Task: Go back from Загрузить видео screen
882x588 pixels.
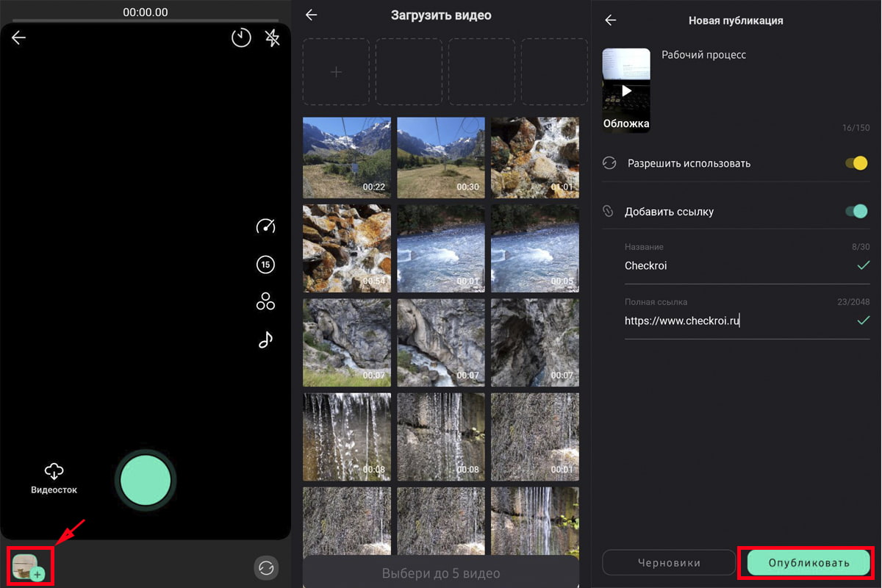Action: [x=312, y=15]
